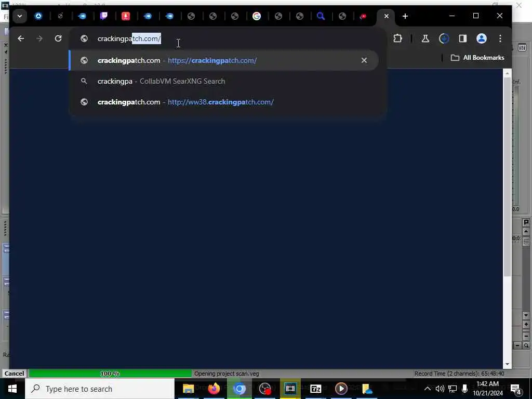This screenshot has width=532, height=399.
Task: Click the zoom magnifier icon in Vegas window
Action: tap(526, 345)
